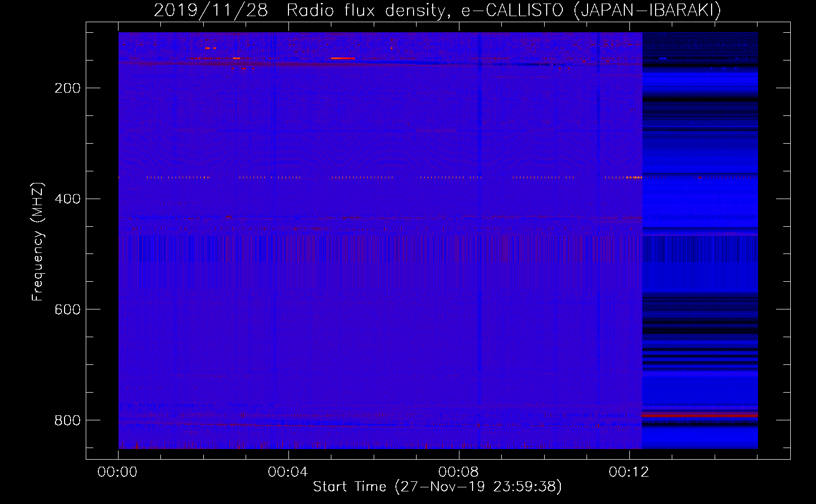The height and width of the screenshot is (504, 816).
Task: Click the '200' frequency tick label
Action: point(68,88)
